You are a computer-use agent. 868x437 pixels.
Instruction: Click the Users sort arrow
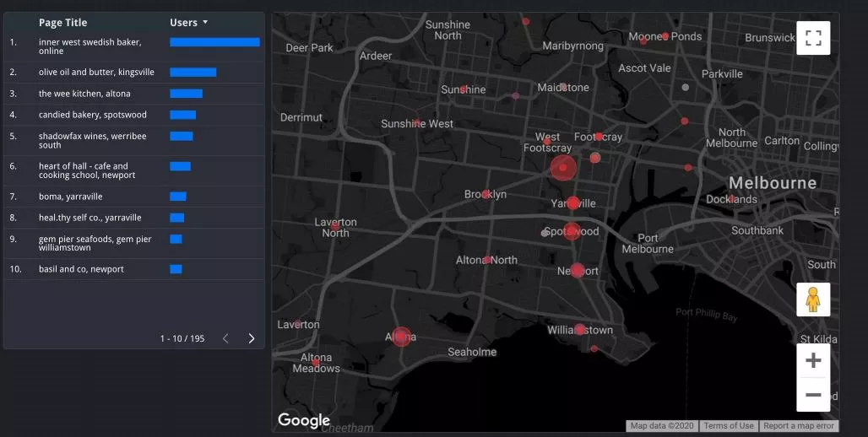[205, 23]
